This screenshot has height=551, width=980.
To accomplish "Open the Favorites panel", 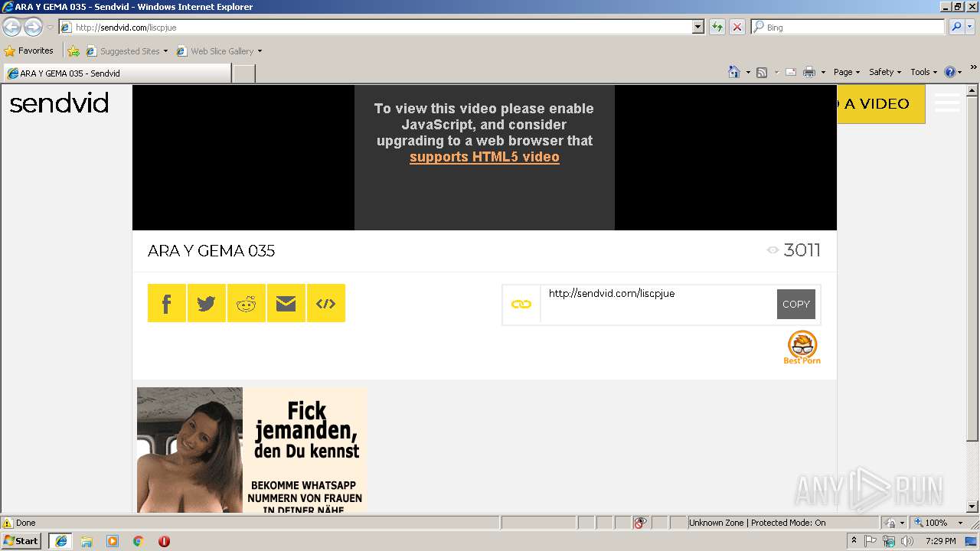I will point(29,51).
